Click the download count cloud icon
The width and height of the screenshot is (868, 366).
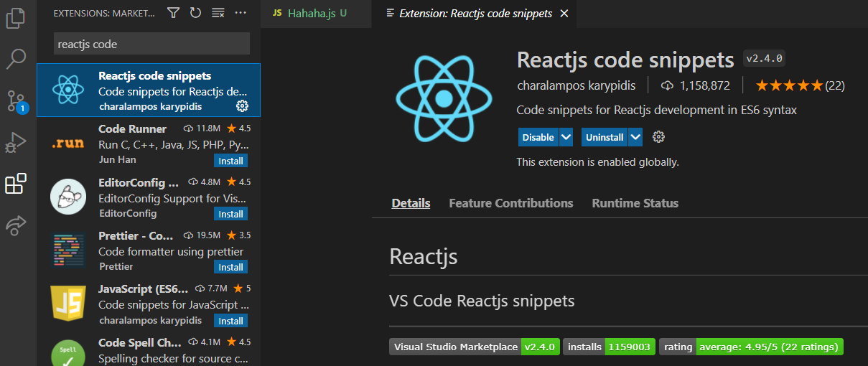click(x=667, y=85)
